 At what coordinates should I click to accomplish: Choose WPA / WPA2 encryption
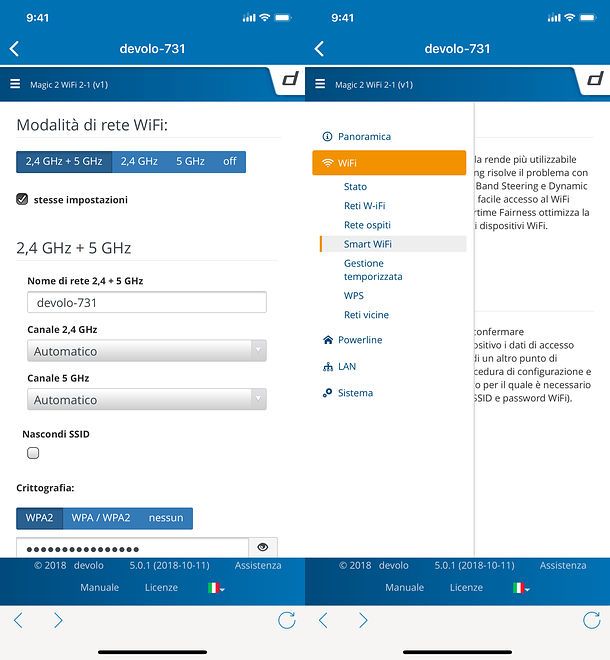point(101,518)
